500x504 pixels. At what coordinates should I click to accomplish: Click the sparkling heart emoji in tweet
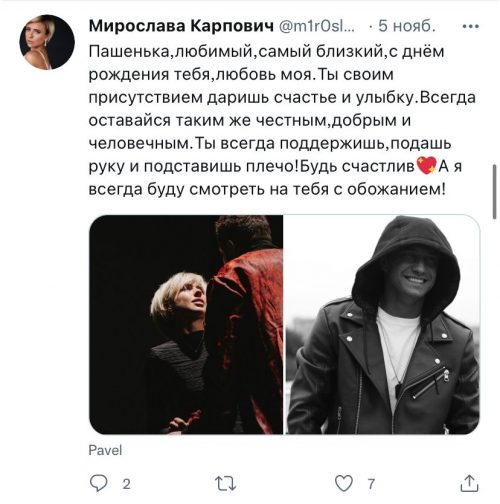426,165
